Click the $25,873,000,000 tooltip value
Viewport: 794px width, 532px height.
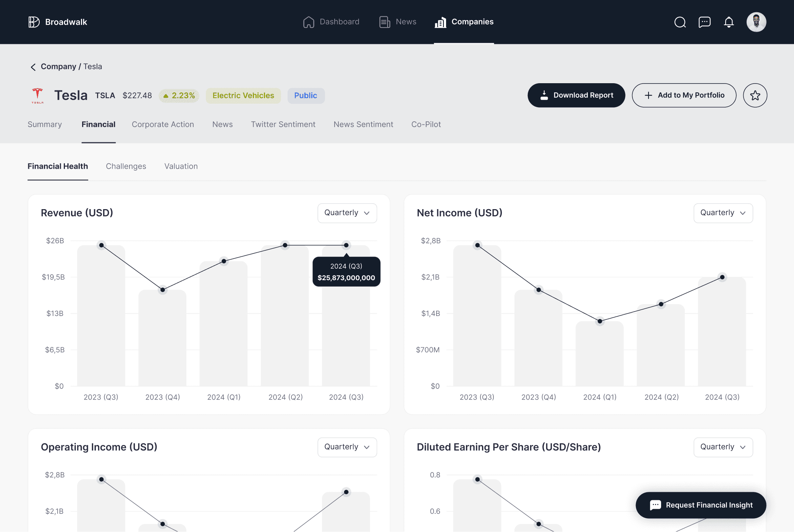point(346,278)
